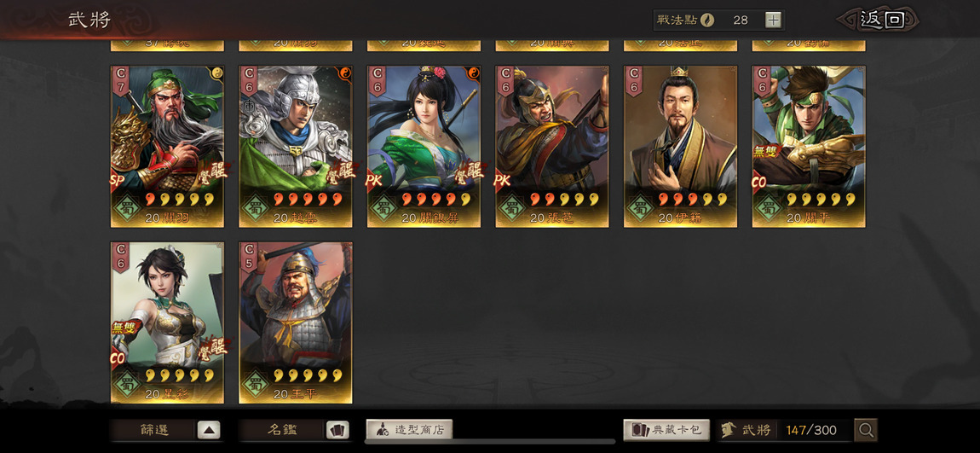Viewport: 980px width, 453px height.
Task: Open the 名鑑 catalog
Action: tap(282, 430)
